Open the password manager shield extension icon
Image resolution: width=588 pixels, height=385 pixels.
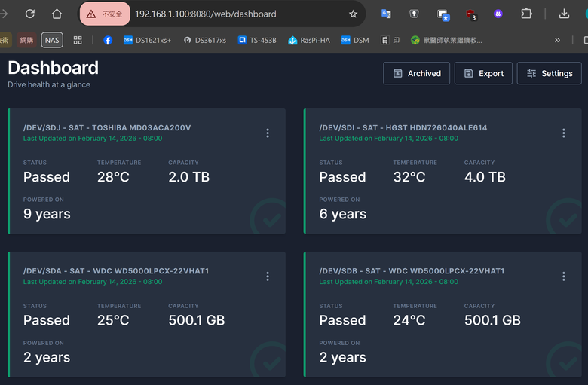414,14
